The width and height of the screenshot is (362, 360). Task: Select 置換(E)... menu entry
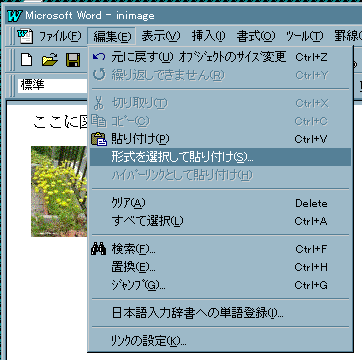click(220, 267)
